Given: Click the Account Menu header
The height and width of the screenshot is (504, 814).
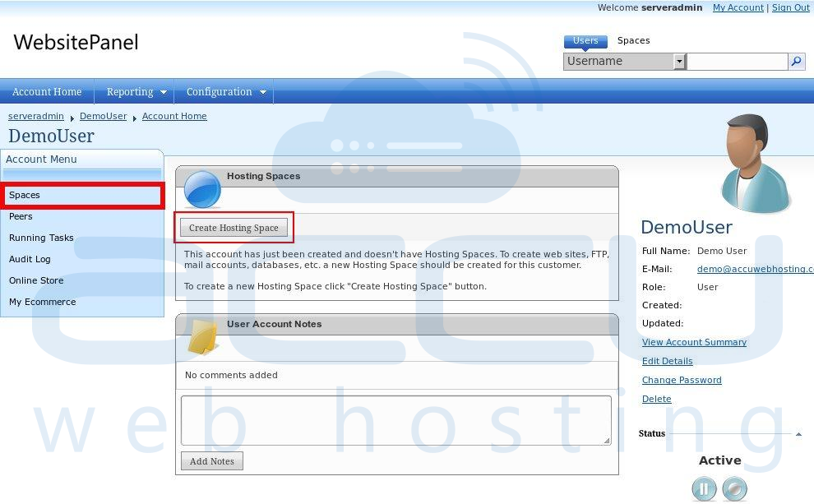Looking at the screenshot, I should click(41, 160).
